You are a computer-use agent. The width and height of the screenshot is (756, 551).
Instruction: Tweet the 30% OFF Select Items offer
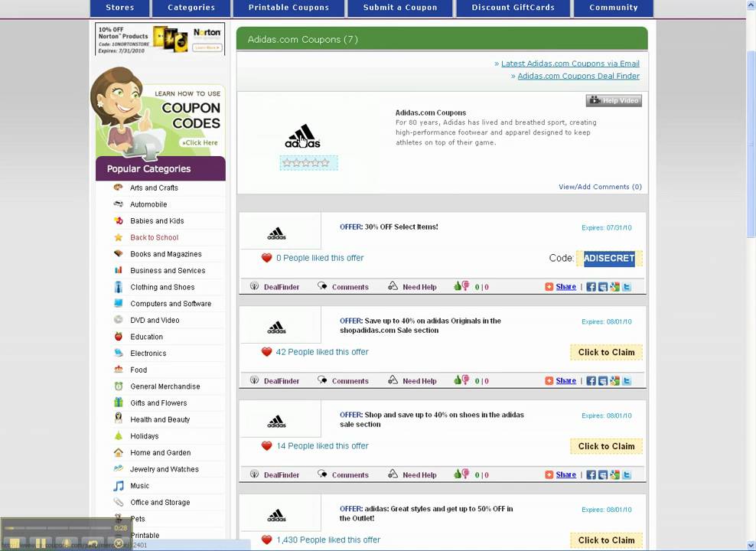tap(627, 287)
